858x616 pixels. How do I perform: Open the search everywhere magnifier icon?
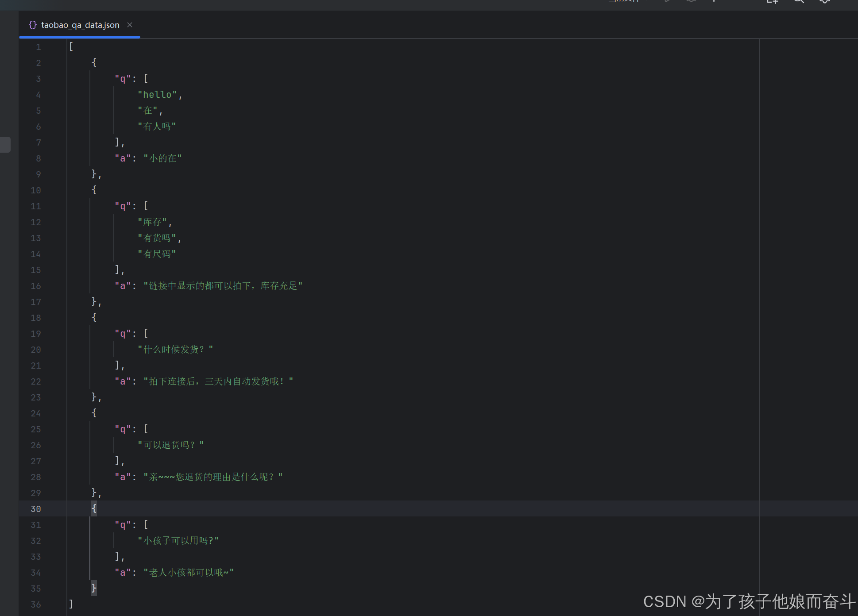pos(799,1)
